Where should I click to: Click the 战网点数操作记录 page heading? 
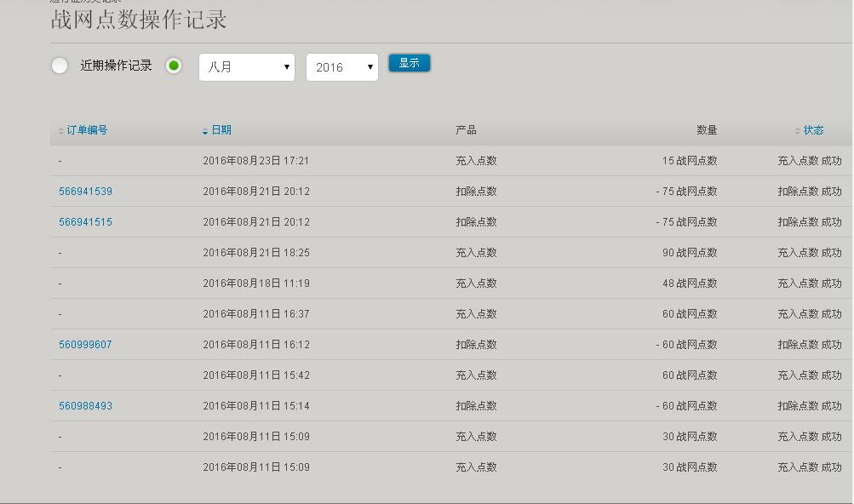(x=139, y=20)
